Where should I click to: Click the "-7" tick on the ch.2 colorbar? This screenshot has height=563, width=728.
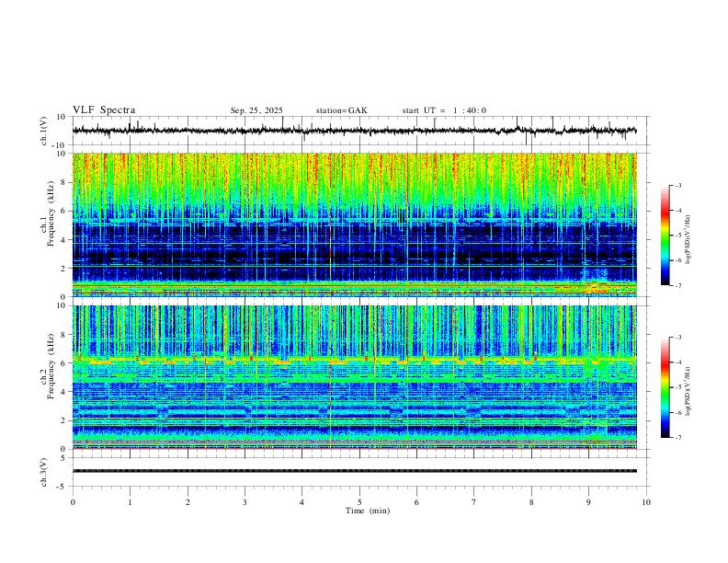point(678,438)
